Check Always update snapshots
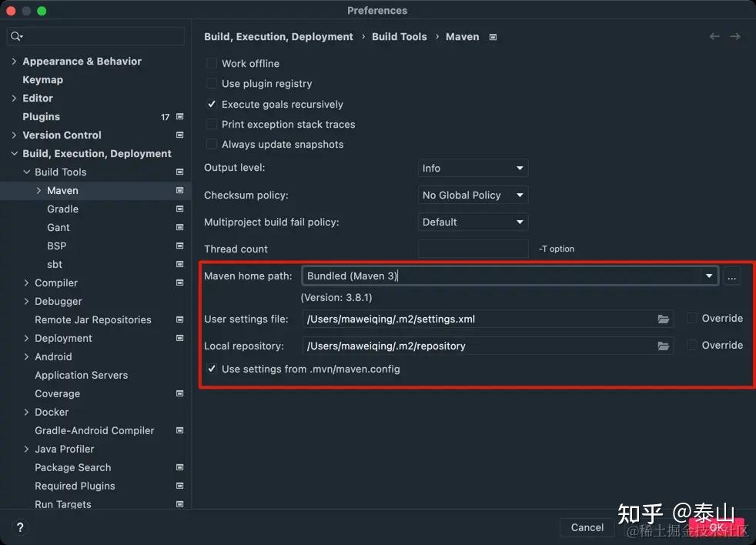 coord(212,144)
